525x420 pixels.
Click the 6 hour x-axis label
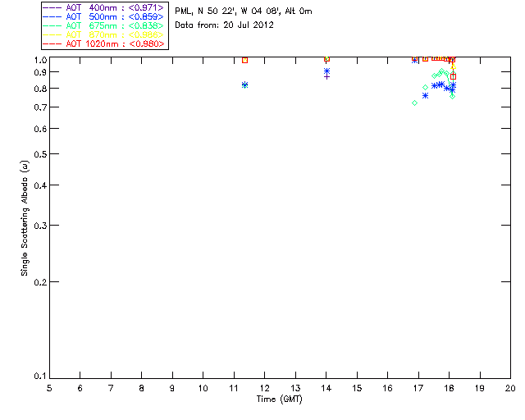pos(80,389)
